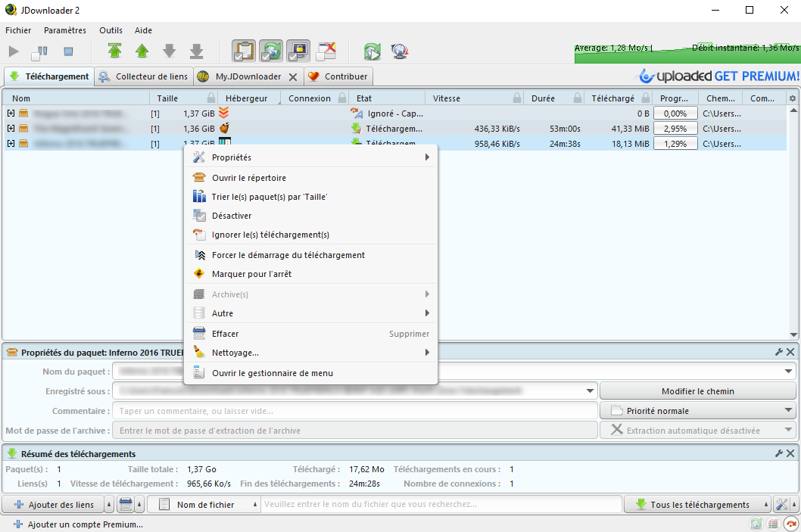Open the Nettoyage... submenu
Screen dimensions: 801x532
coord(310,353)
